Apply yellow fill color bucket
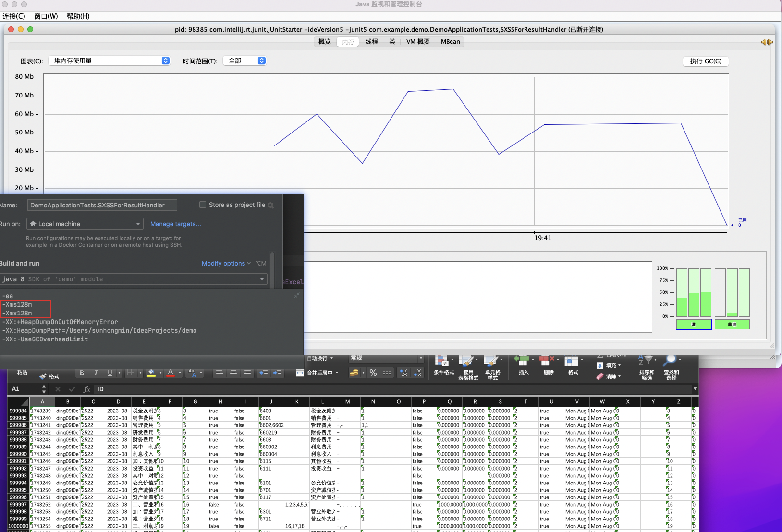 pos(151,373)
